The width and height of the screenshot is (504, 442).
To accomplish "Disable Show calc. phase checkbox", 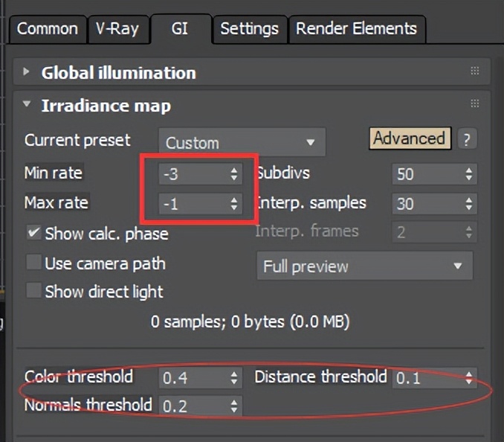I will [x=33, y=233].
